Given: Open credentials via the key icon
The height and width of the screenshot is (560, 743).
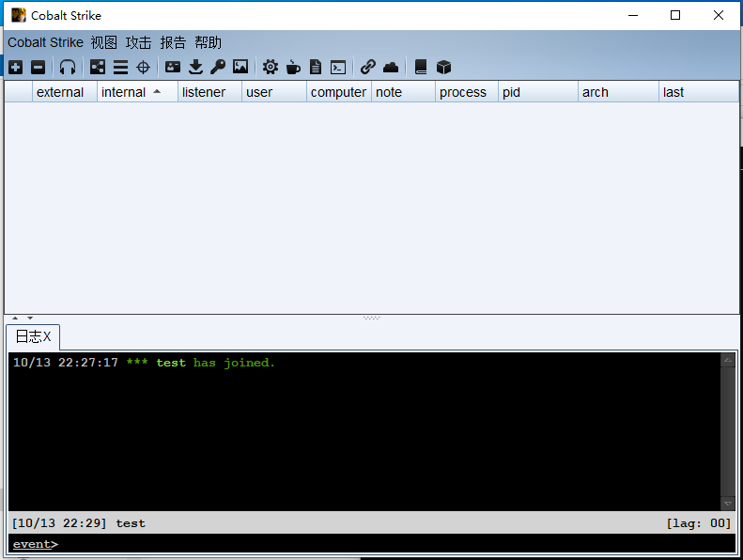Looking at the screenshot, I should coord(218,67).
